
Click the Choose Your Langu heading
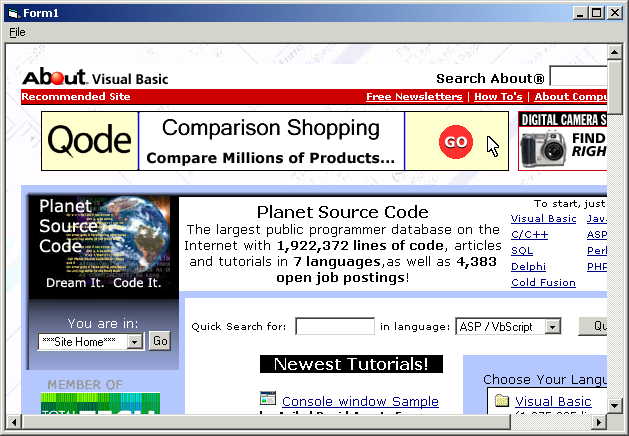pyautogui.click(x=545, y=379)
